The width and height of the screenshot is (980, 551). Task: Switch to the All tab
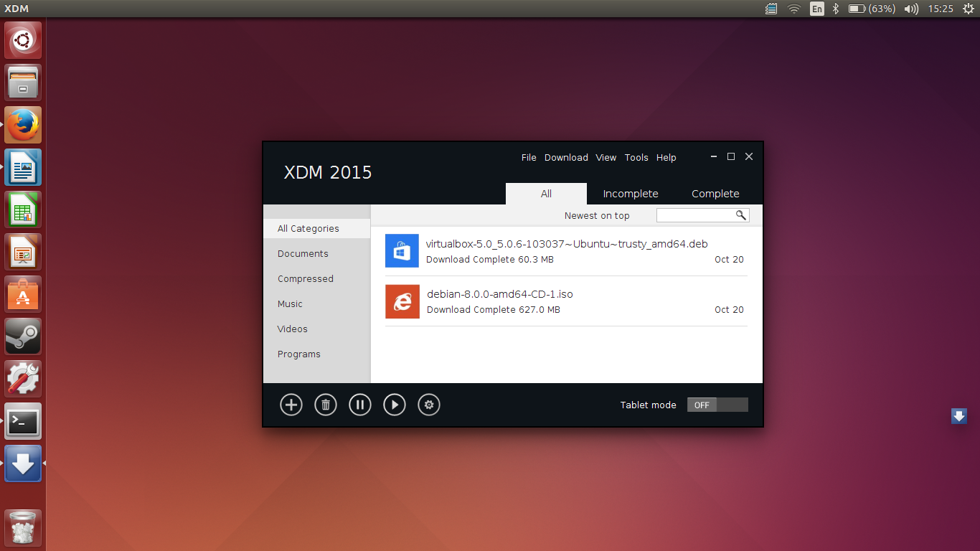546,194
